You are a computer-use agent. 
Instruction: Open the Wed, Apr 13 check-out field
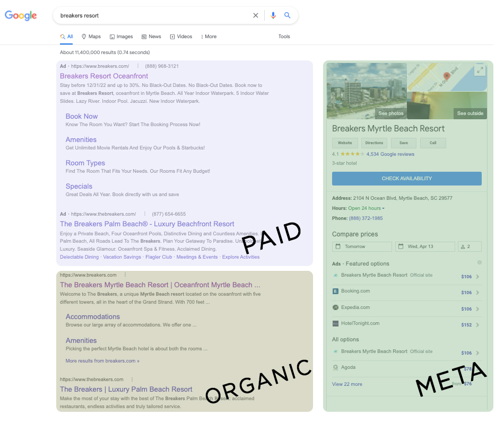click(425, 246)
